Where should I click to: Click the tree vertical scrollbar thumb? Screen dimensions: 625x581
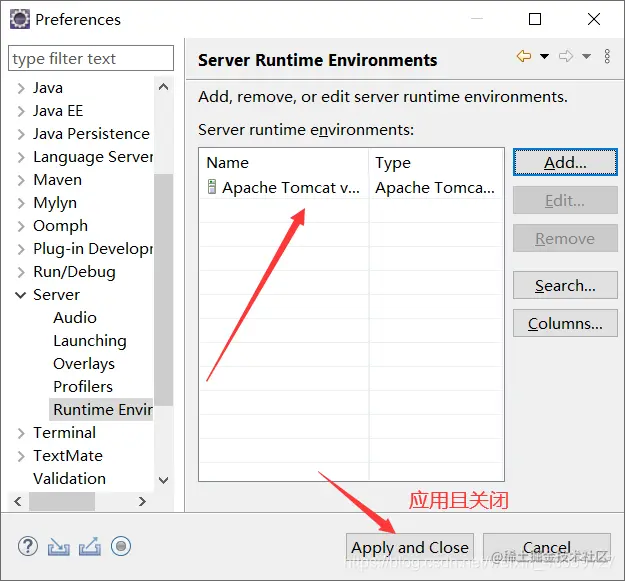point(163,290)
